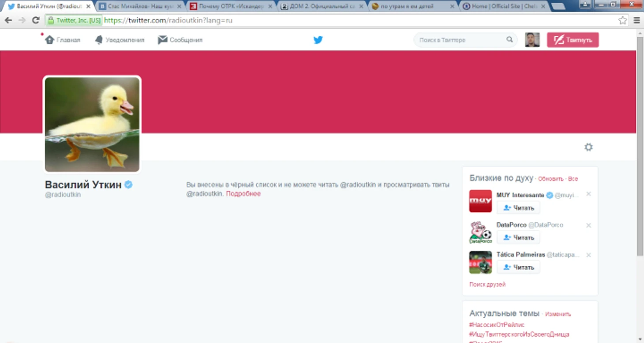Click the Tática Palmeiras name link
Viewport: 644px width, 343px height.
(x=520, y=255)
